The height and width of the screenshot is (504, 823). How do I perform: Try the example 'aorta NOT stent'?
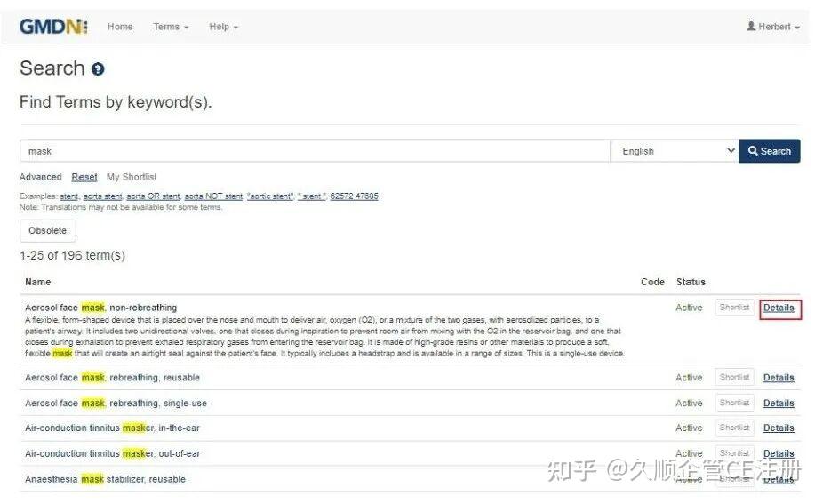[x=213, y=196]
